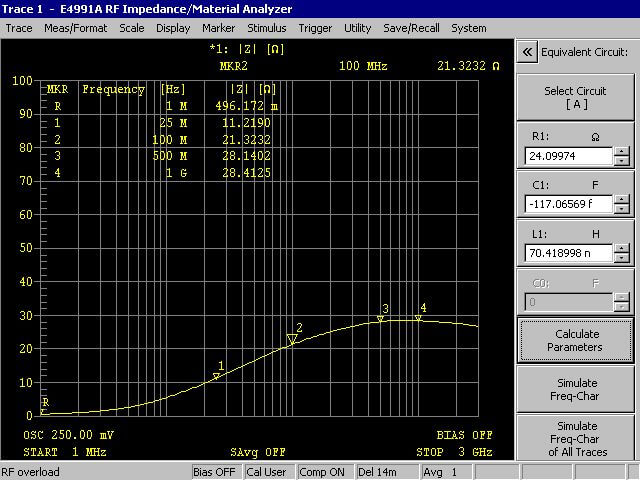Click the C1 value field -117.06569 f
The width and height of the screenshot is (640, 480).
point(569,204)
